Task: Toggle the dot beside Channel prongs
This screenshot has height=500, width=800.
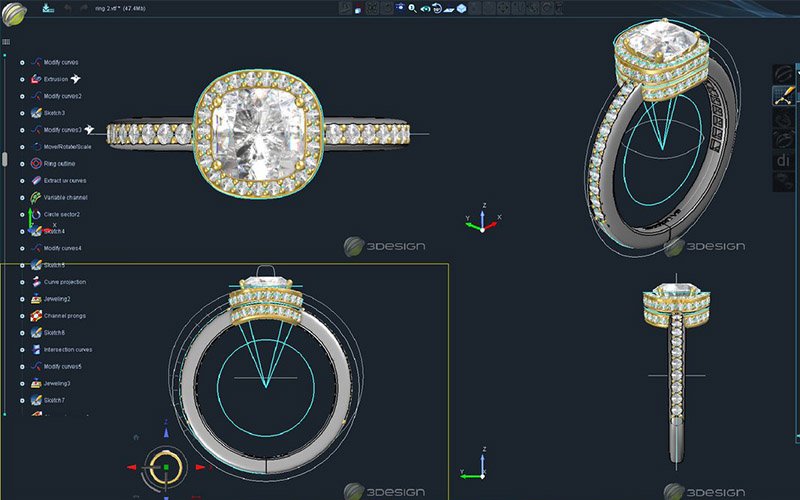Action: click(22, 316)
